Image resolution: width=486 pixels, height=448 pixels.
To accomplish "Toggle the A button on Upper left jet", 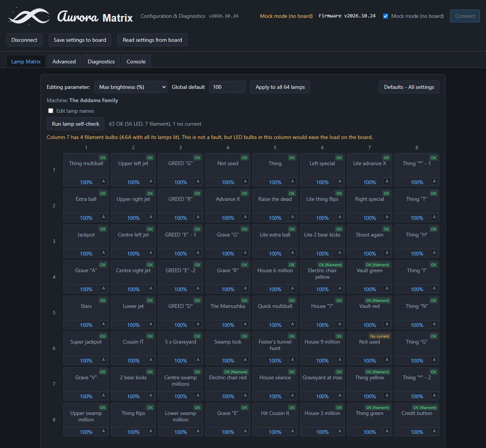I will [150, 181].
